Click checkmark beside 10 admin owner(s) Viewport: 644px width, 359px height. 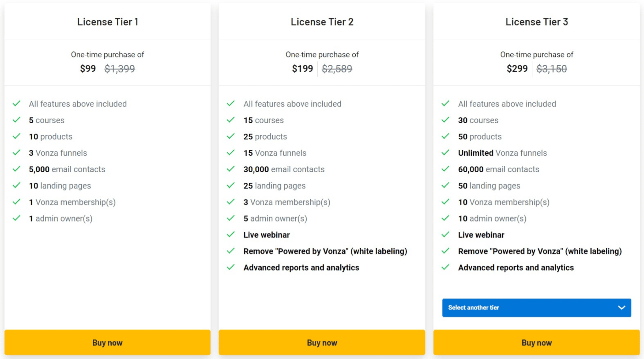pyautogui.click(x=445, y=218)
